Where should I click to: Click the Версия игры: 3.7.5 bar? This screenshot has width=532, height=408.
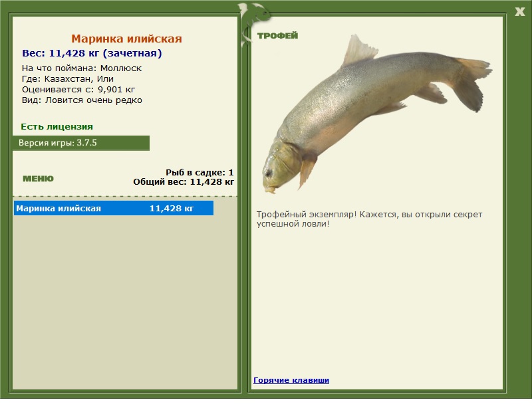(x=81, y=143)
